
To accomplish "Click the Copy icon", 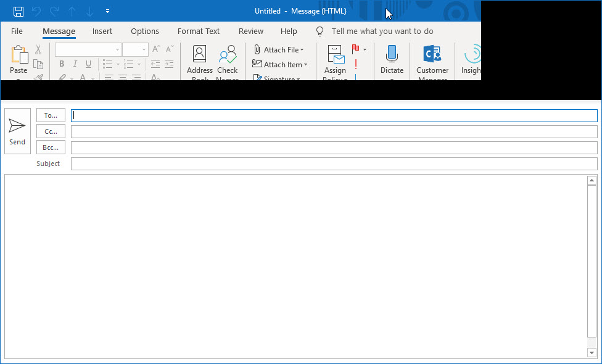I will tap(38, 64).
